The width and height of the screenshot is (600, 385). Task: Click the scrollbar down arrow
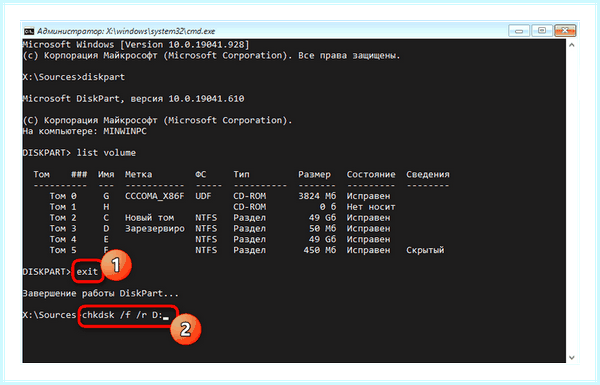tap(572, 357)
